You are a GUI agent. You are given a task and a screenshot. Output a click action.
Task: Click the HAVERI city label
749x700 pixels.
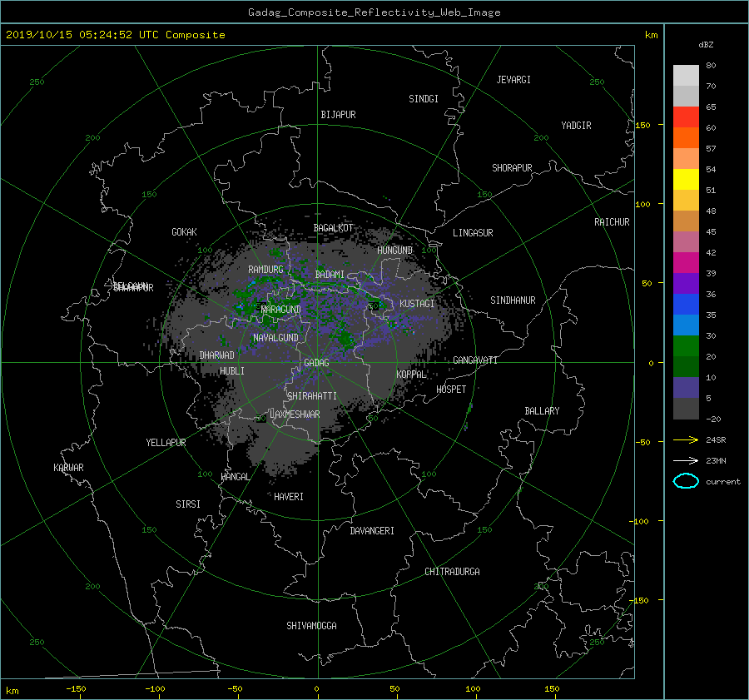[289, 496]
